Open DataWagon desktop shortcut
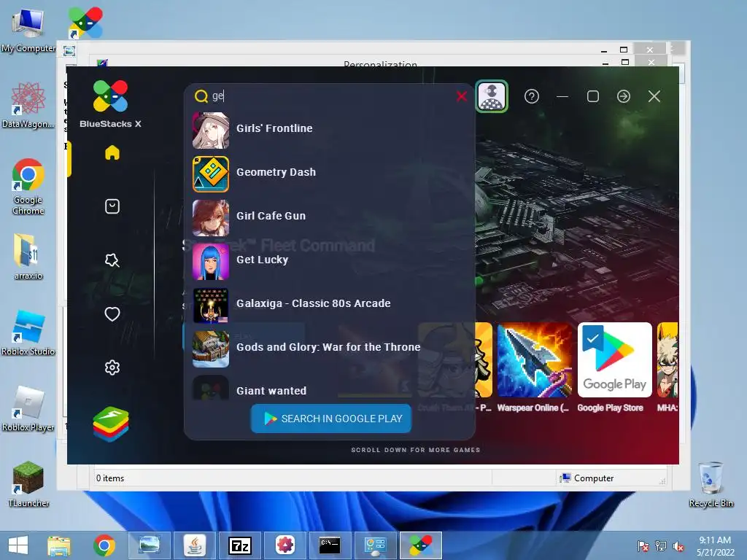 (x=28, y=105)
